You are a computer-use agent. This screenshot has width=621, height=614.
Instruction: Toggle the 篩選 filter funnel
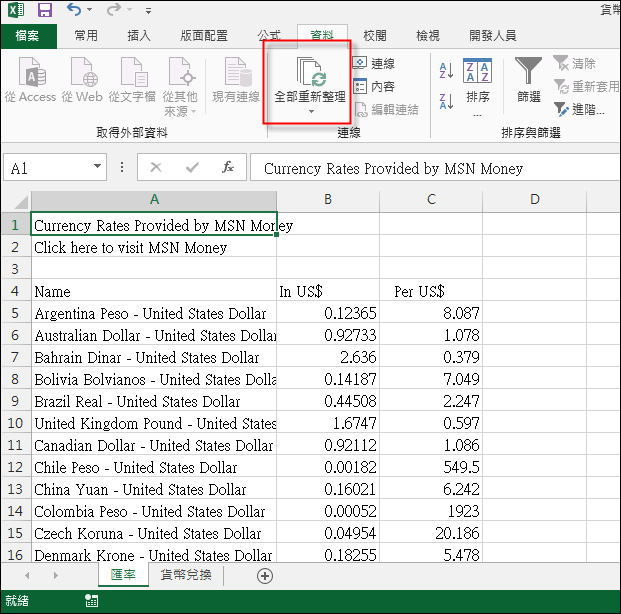(x=528, y=80)
